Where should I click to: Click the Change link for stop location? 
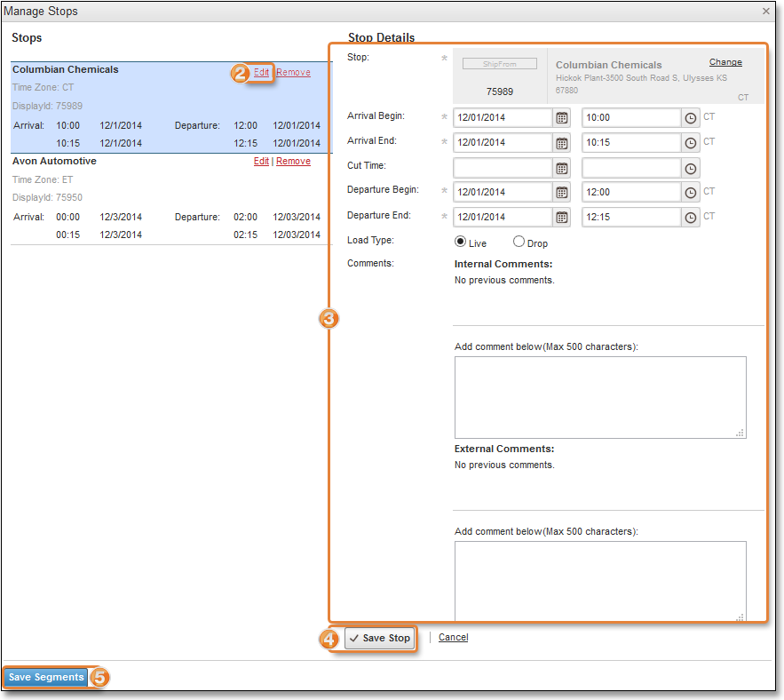tap(725, 61)
